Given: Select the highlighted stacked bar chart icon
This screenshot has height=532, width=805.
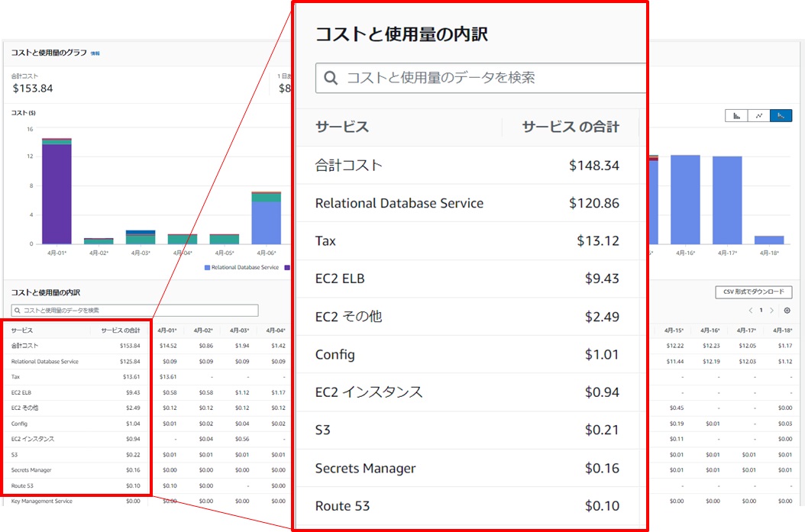Looking at the screenshot, I should 781,116.
